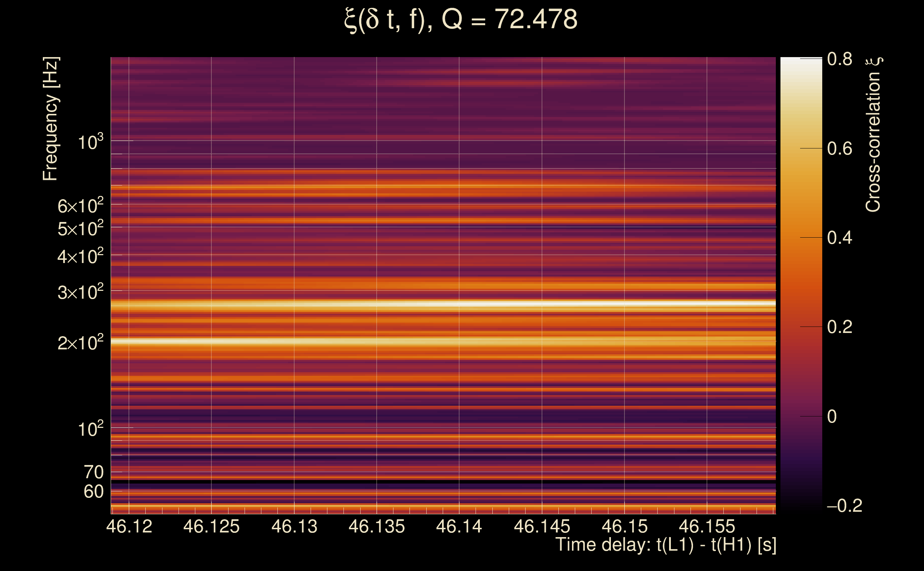
Task: Click the Cross-correlation ξ colorbar label
Action: tap(873, 134)
